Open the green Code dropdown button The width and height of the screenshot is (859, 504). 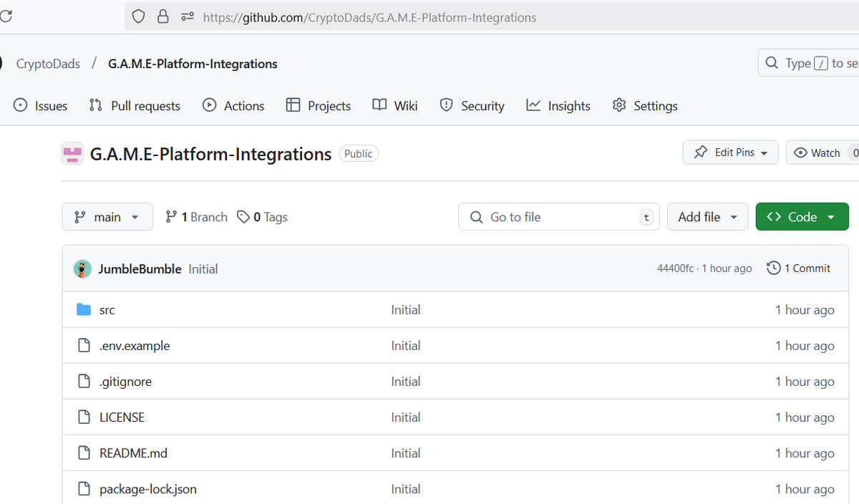[802, 217]
